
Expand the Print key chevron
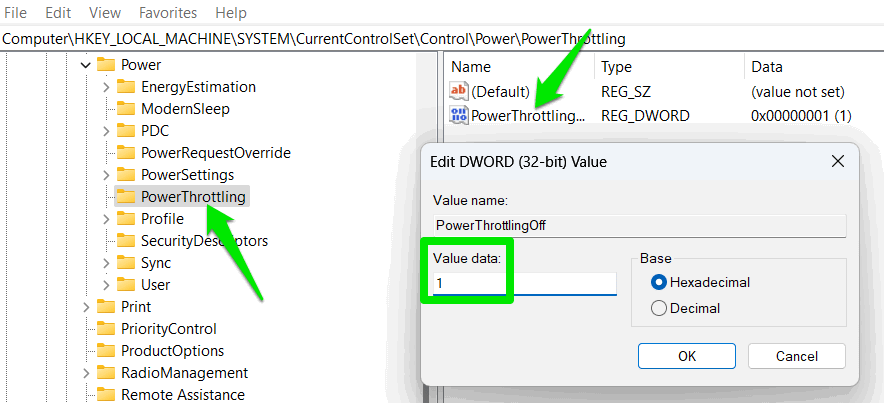tap(86, 307)
